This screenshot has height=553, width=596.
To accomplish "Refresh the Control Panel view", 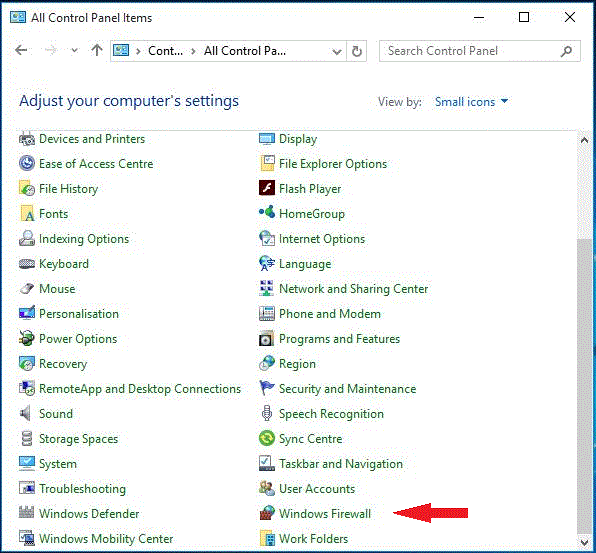I will tap(357, 51).
